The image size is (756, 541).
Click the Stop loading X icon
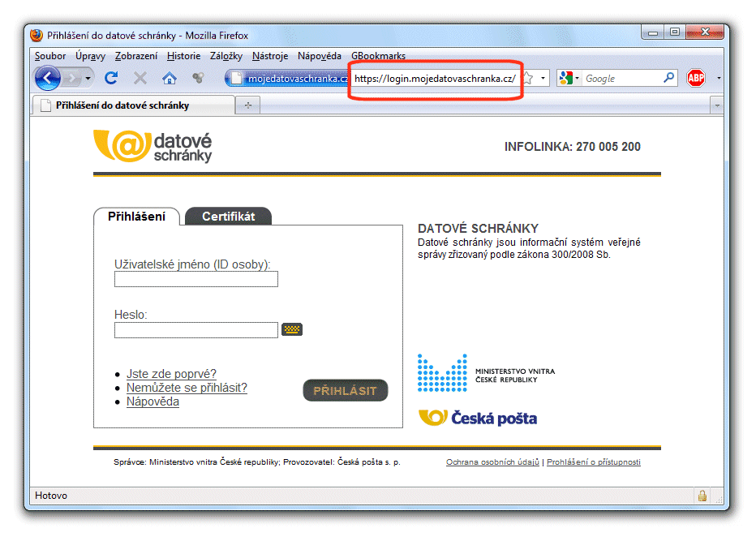pyautogui.click(x=140, y=78)
